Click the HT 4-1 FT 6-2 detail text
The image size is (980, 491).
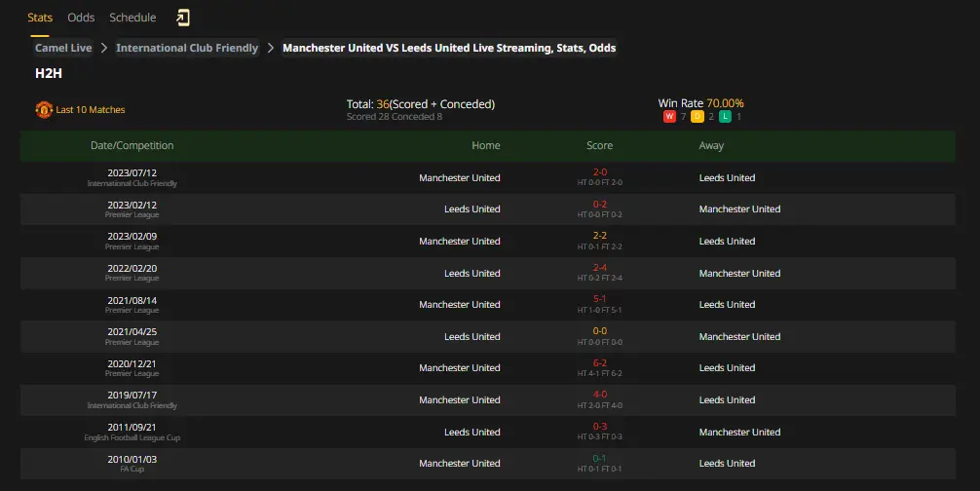[x=599, y=373]
